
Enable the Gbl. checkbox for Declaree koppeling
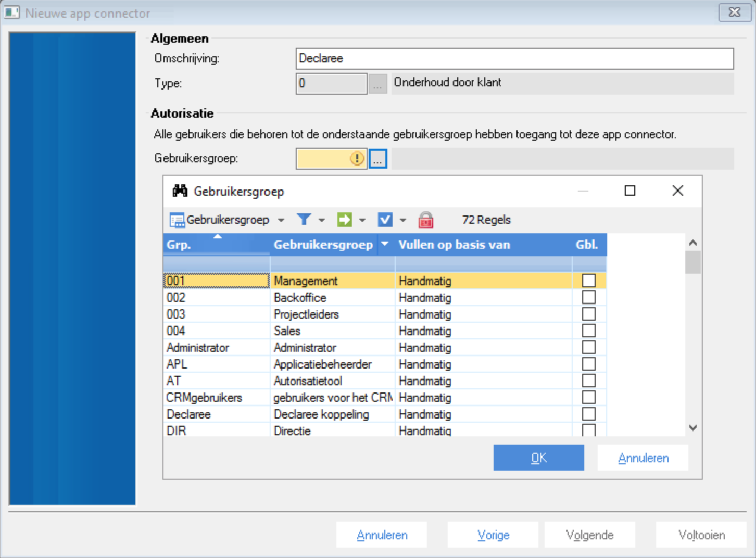[588, 414]
